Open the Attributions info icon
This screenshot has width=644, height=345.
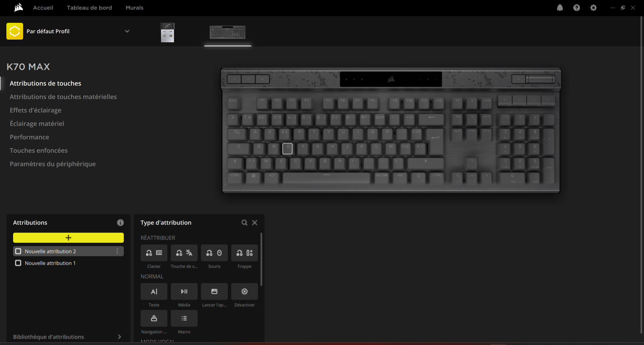pyautogui.click(x=120, y=223)
